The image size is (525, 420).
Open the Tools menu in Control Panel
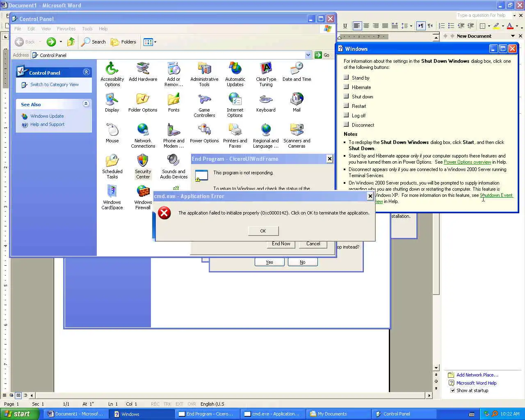[x=87, y=29]
